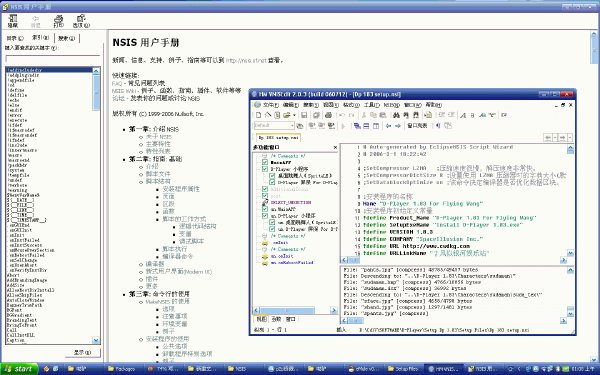The height and width of the screenshot is (375, 600).
Task: Click the Save All icon in NIS Edit
Action: pos(316,115)
